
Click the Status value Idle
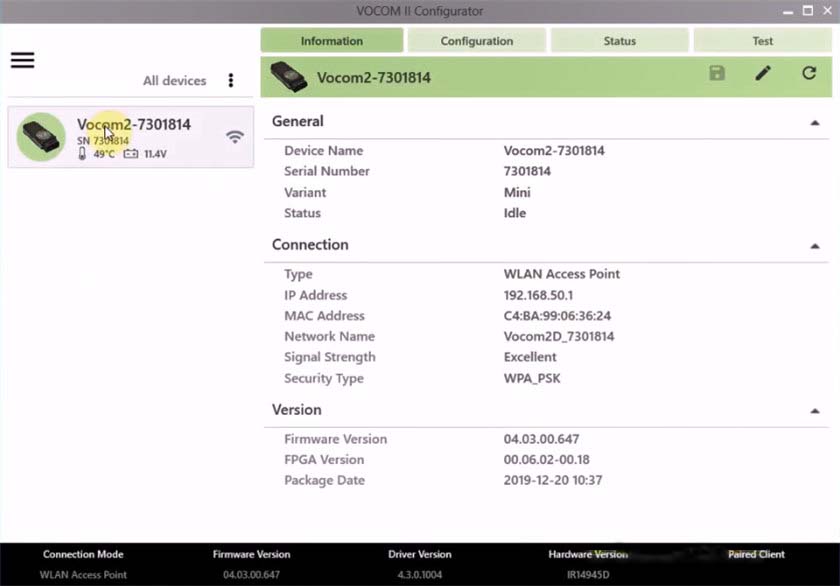[x=515, y=213]
